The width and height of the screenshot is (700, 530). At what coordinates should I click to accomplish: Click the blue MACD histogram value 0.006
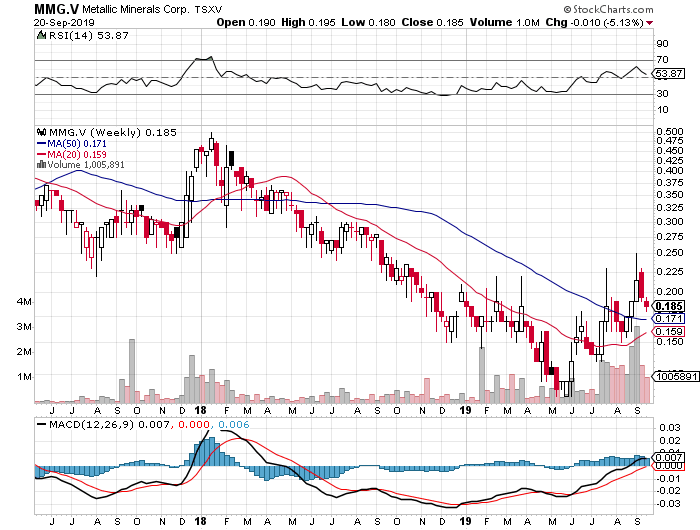point(234,424)
